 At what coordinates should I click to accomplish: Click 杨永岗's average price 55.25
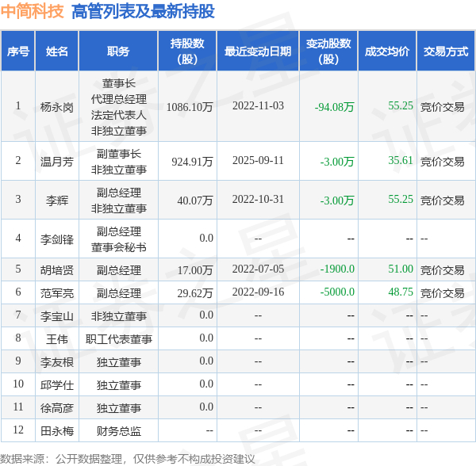[x=401, y=106]
